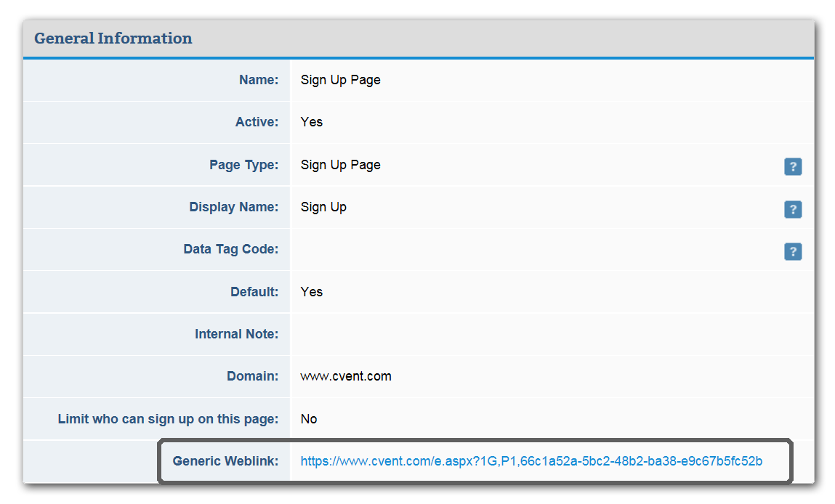Click the General Information section header

pos(113,38)
